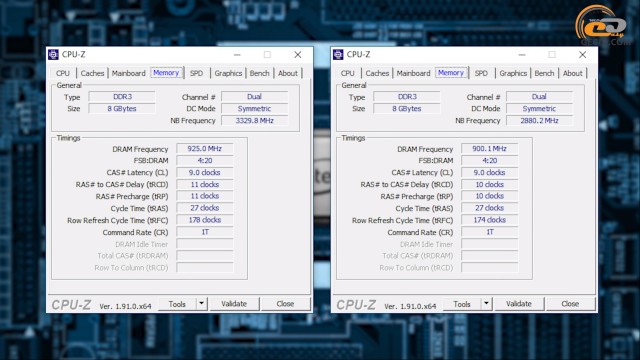Click Dual Channel field in right window
The image size is (640, 360).
coord(540,97)
